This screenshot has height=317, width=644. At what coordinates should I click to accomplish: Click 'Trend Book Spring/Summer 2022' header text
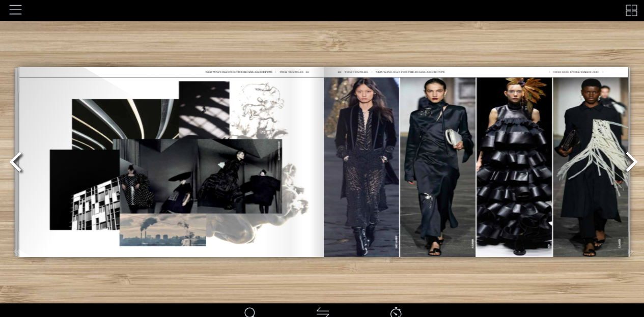click(x=575, y=72)
